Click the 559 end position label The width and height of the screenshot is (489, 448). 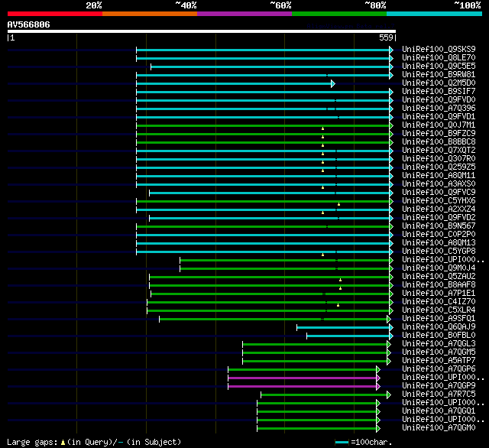coord(386,37)
